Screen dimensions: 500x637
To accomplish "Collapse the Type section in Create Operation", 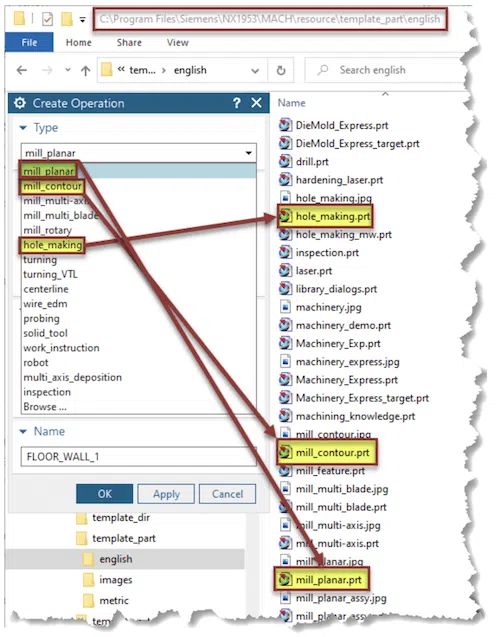I will pyautogui.click(x=23, y=128).
